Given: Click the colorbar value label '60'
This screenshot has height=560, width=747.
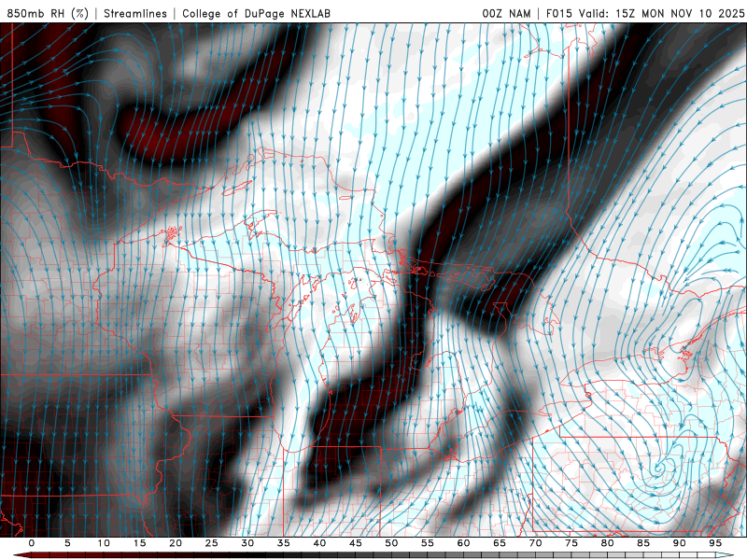Looking at the screenshot, I should click(x=463, y=543).
